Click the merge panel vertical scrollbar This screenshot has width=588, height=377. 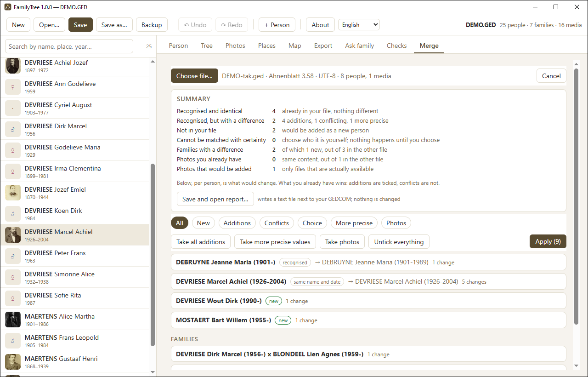coord(576,197)
